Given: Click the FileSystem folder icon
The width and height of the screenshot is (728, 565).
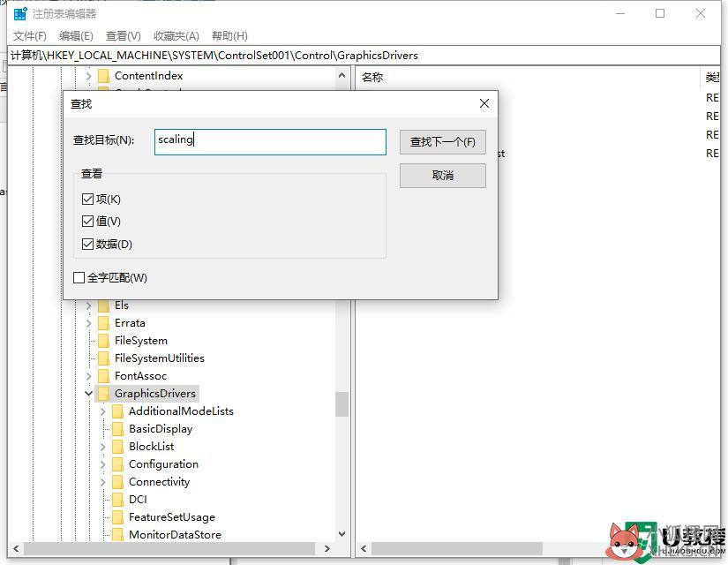Looking at the screenshot, I should 103,341.
